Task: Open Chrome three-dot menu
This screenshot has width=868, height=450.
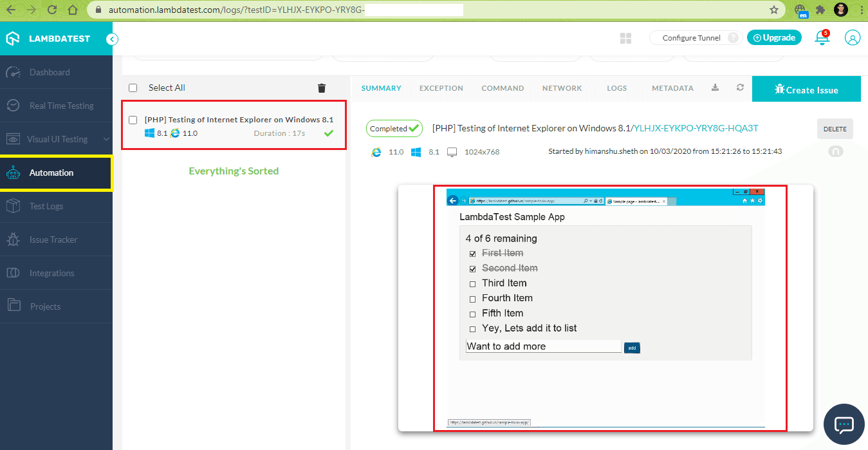Action: point(860,10)
